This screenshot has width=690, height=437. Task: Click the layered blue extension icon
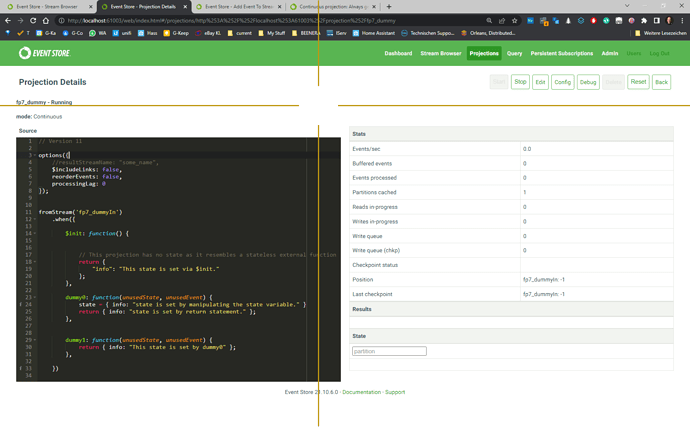point(581,21)
